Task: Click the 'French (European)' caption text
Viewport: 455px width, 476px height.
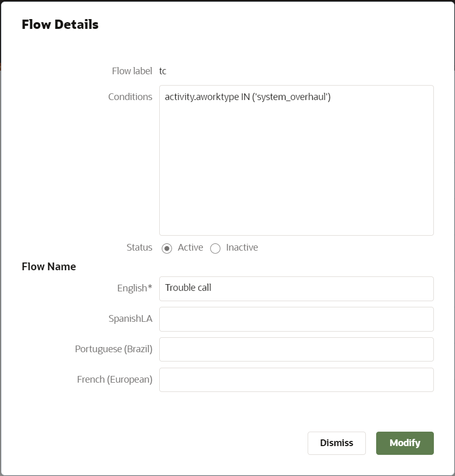Action: (115, 380)
